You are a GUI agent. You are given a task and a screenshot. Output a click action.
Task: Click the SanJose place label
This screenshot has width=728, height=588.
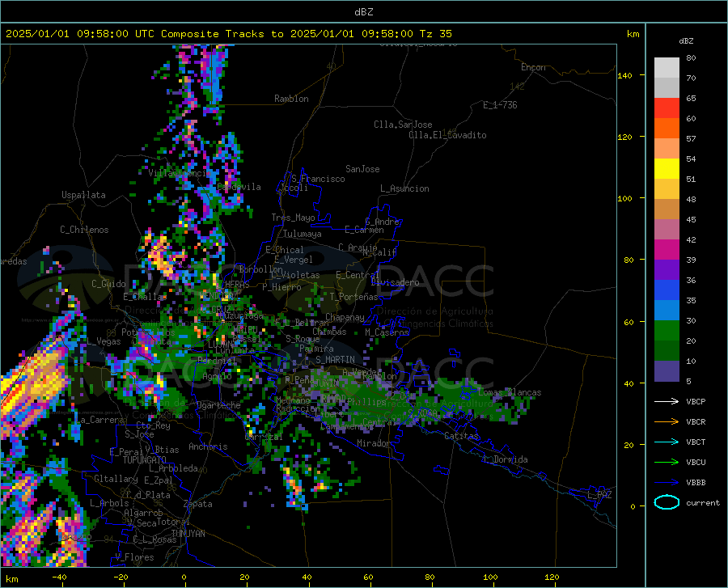(x=362, y=169)
